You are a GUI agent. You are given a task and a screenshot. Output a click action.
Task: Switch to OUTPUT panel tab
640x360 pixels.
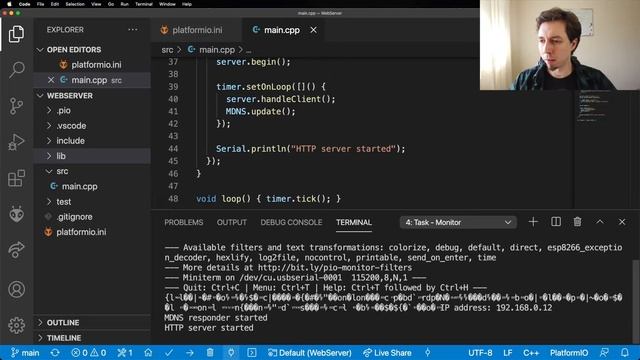(231, 222)
